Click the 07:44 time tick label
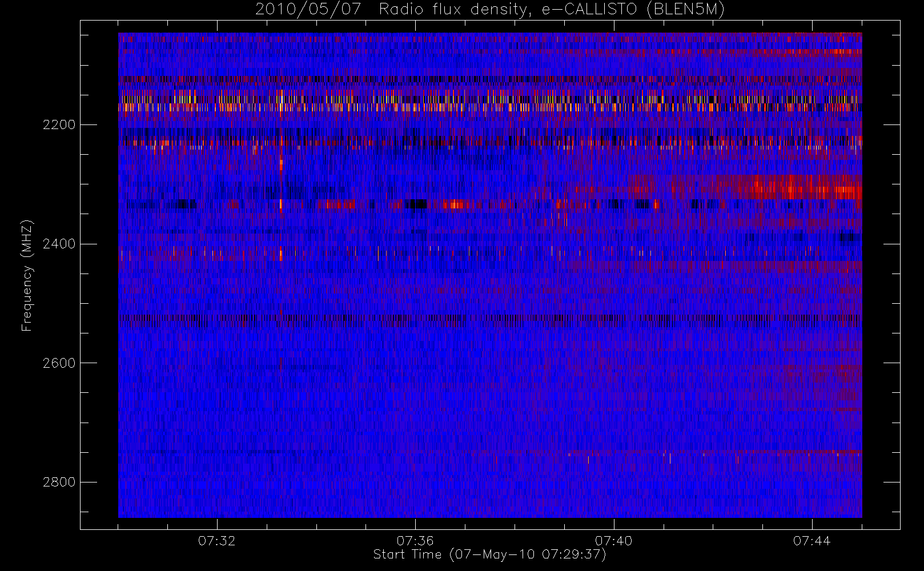924x571 pixels. coord(812,540)
